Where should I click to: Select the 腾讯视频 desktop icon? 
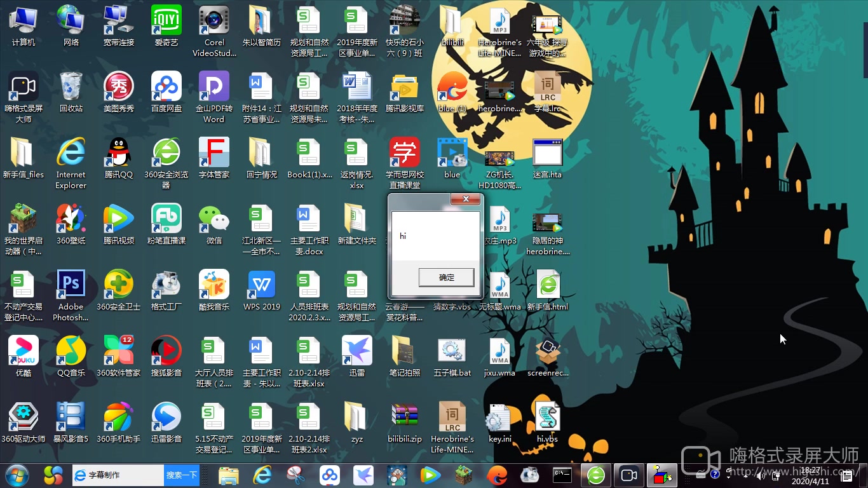[x=119, y=224]
